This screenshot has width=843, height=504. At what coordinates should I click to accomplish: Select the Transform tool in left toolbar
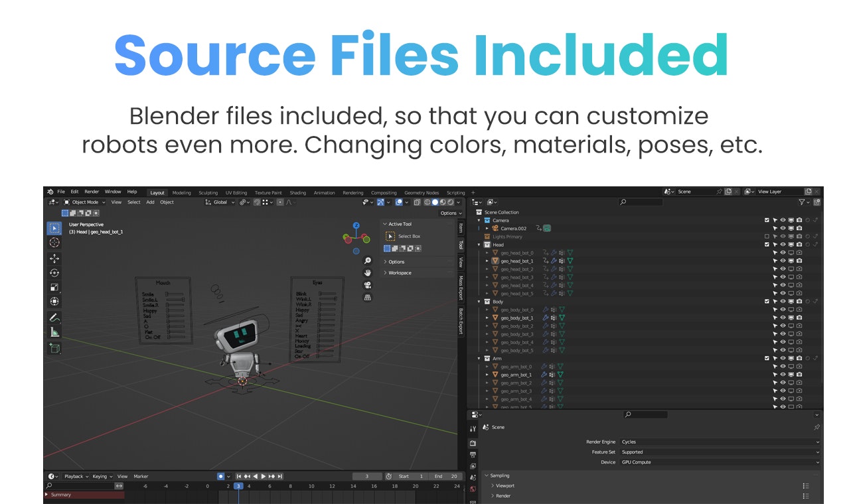coord(54,301)
